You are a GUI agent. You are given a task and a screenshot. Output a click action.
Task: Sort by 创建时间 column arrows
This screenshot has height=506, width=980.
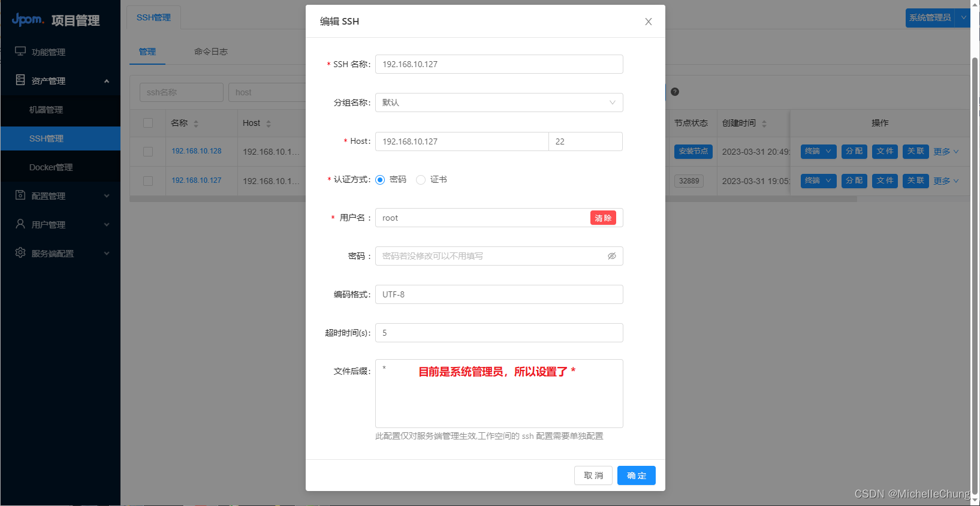(x=764, y=124)
